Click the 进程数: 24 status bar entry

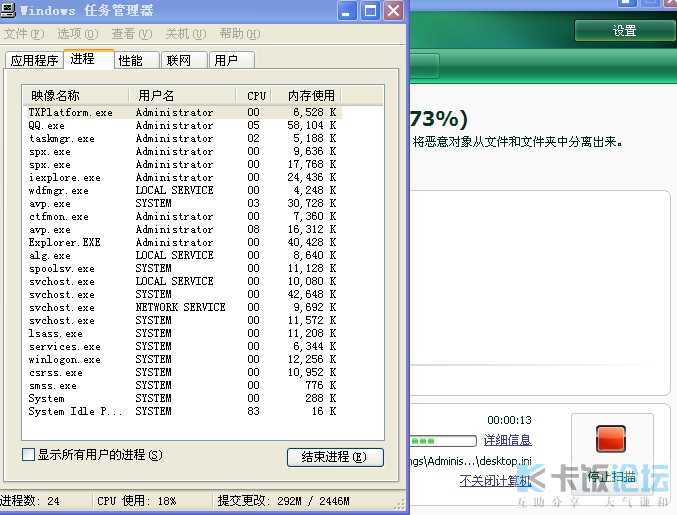30,501
